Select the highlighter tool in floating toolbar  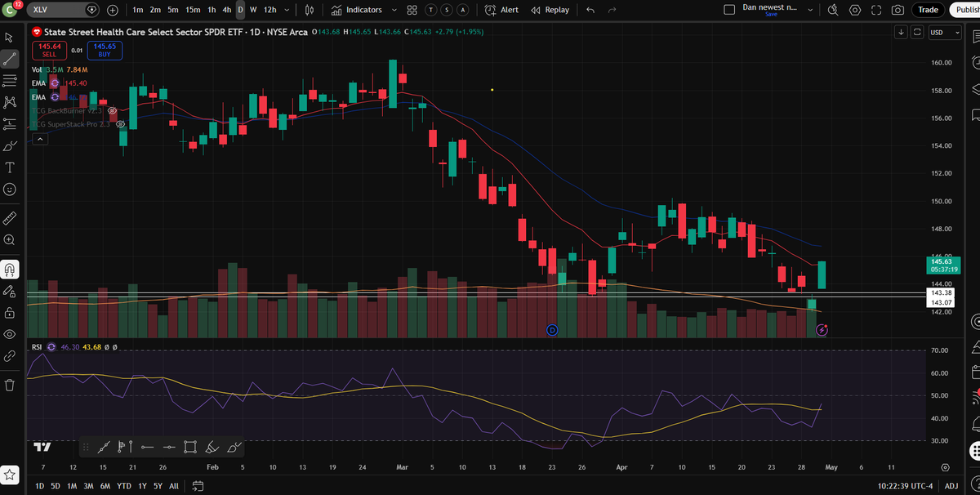coord(212,447)
